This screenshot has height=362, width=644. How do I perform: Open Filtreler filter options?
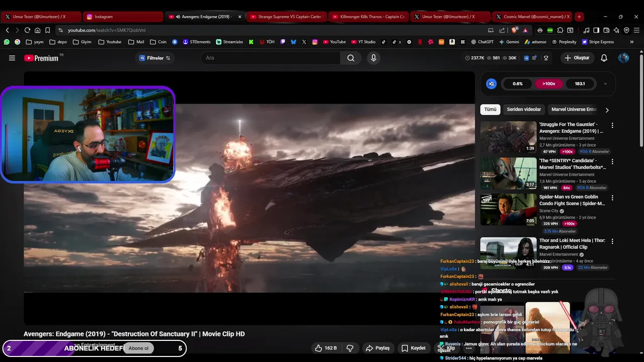[x=155, y=58]
